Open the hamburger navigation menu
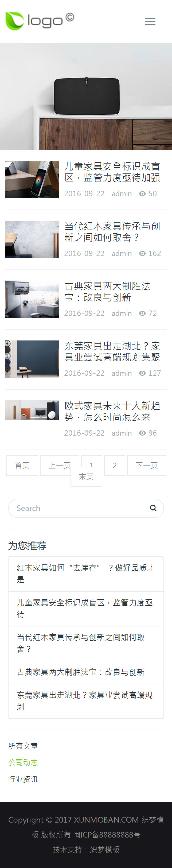 [x=150, y=22]
